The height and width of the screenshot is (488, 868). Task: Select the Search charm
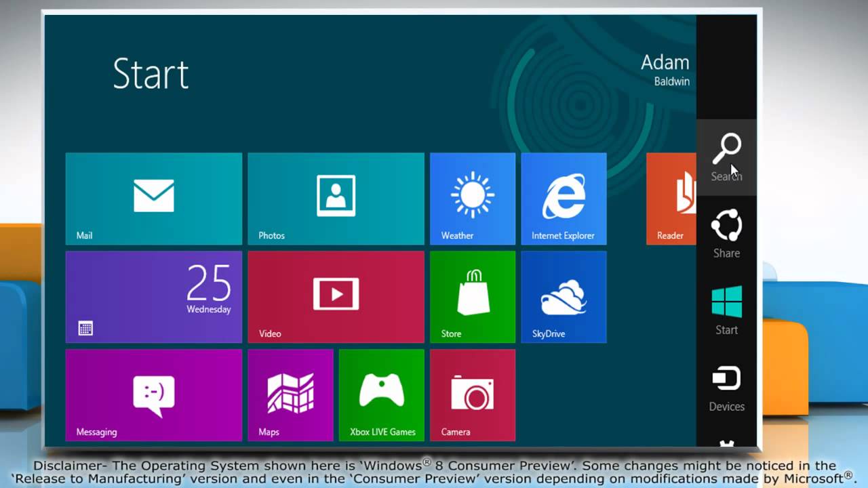tap(726, 157)
